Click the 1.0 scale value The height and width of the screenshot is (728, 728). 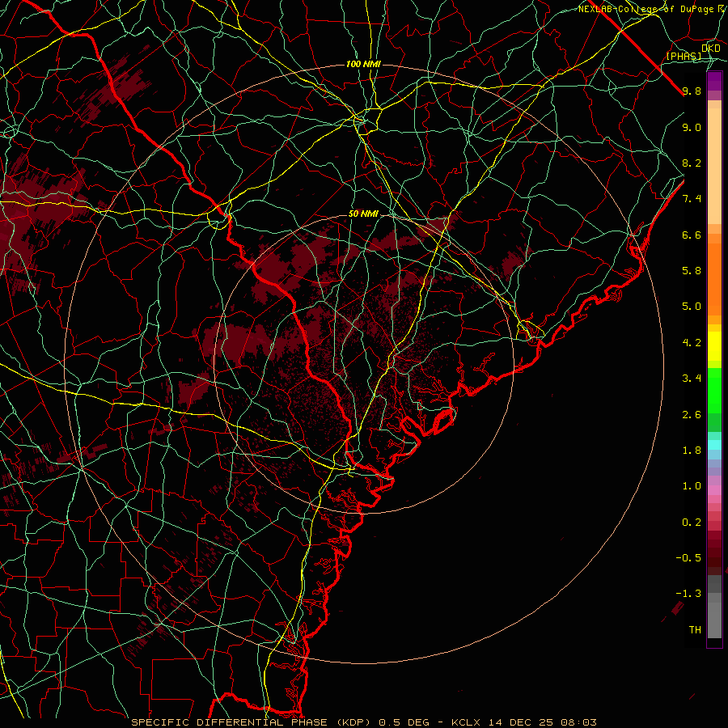[x=692, y=486]
